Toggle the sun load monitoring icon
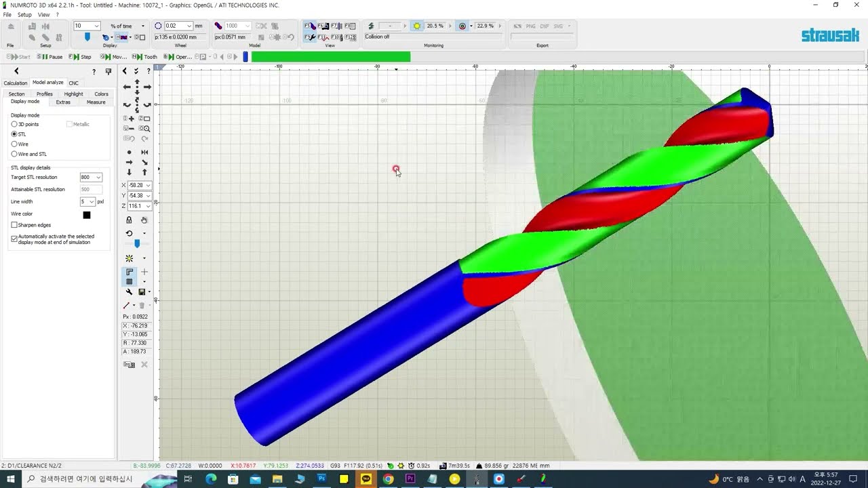Image resolution: width=868 pixels, height=488 pixels. point(417,26)
